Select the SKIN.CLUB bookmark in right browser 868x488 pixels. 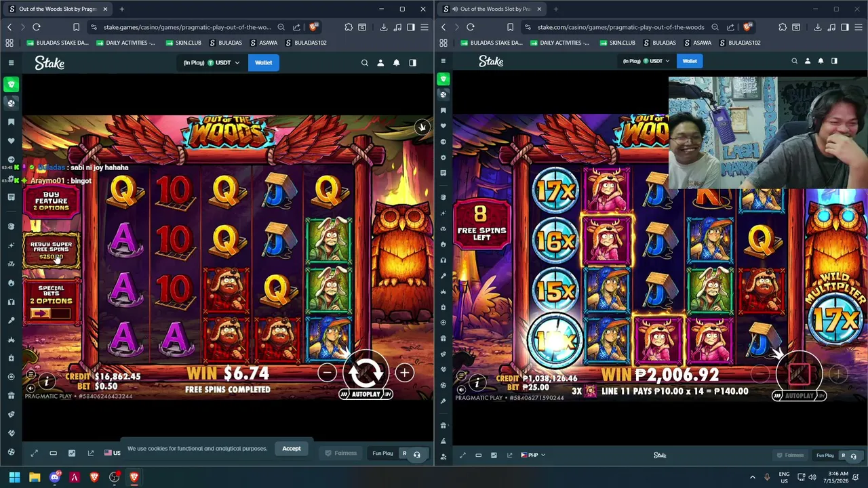click(x=617, y=43)
